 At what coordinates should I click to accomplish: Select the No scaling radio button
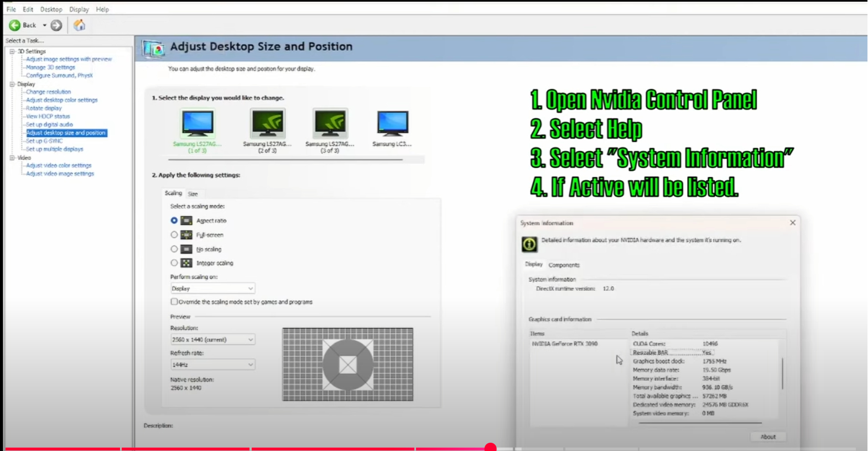pyautogui.click(x=174, y=249)
